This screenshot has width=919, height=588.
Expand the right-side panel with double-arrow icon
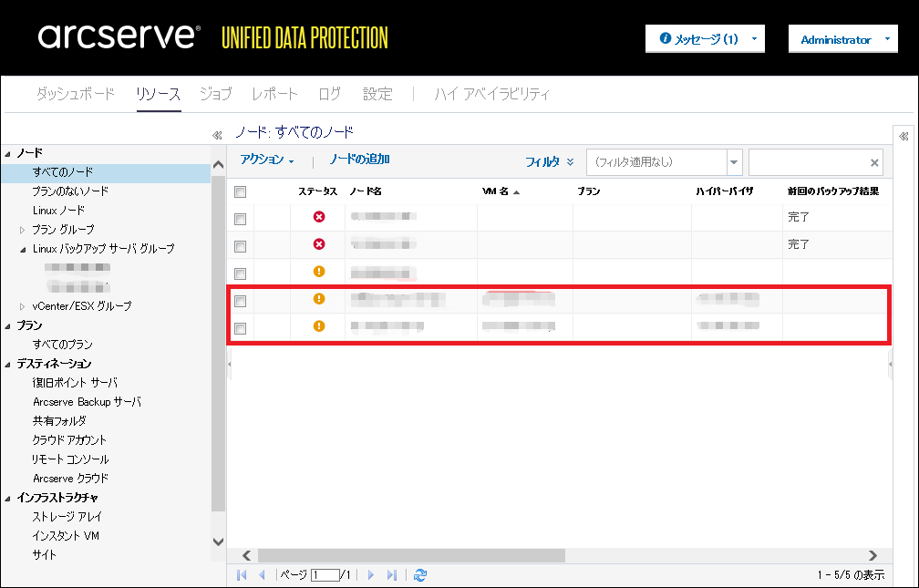[904, 136]
